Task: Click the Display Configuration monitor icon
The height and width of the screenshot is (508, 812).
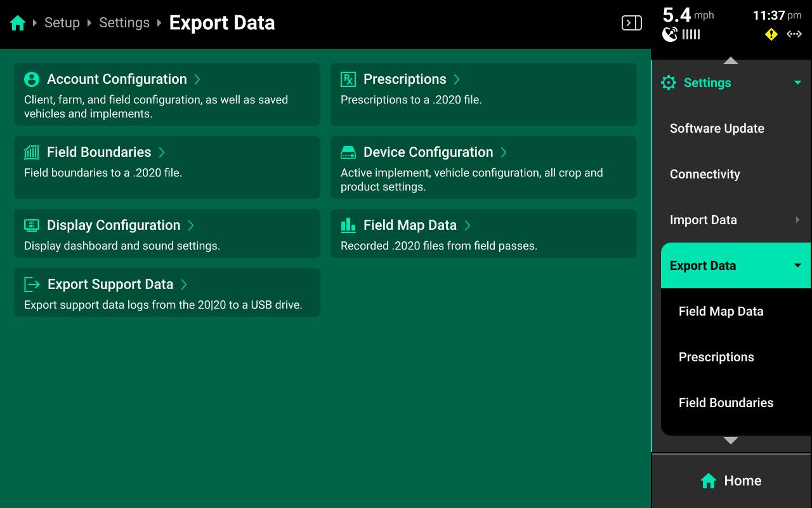Action: 32,225
